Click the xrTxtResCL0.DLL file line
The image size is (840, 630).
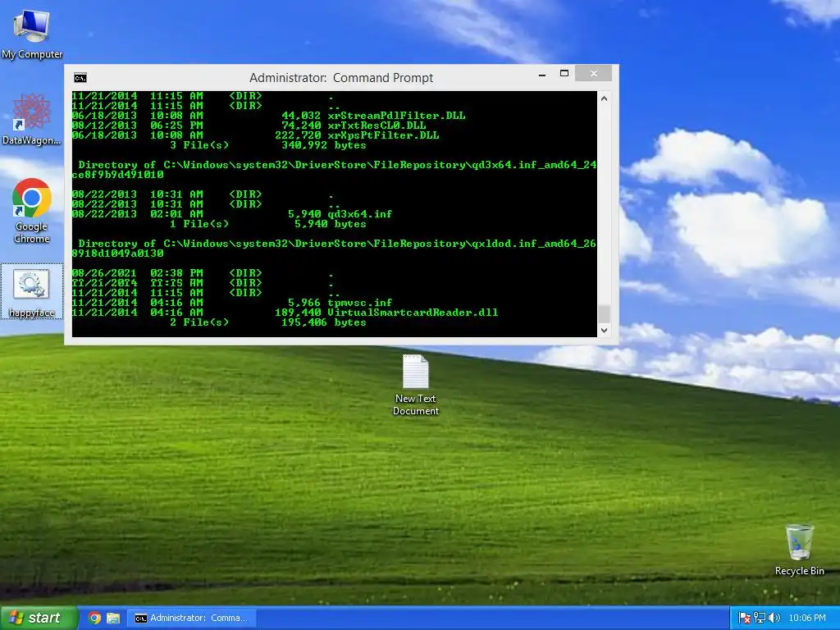pyautogui.click(x=249, y=126)
